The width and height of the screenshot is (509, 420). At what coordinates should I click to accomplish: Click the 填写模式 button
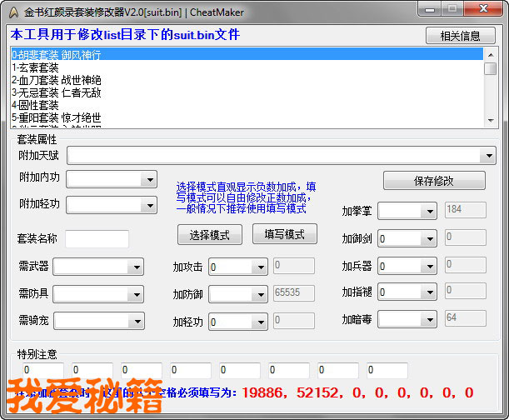point(284,234)
